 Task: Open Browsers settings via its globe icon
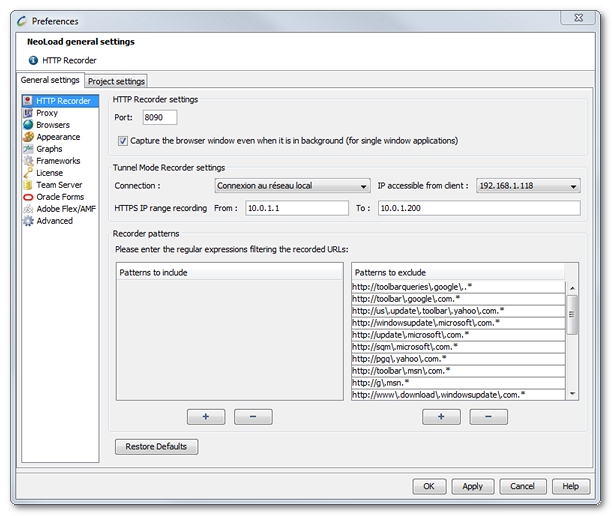(28, 125)
